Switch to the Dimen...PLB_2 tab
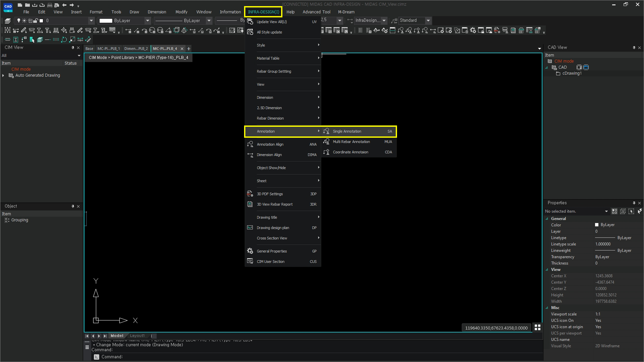The width and height of the screenshot is (644, 362). point(136,49)
